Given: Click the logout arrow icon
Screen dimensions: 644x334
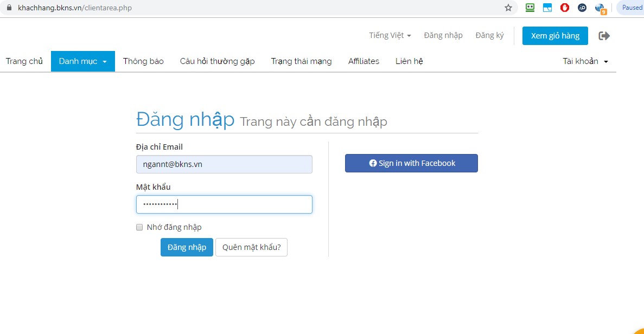Looking at the screenshot, I should 604,36.
